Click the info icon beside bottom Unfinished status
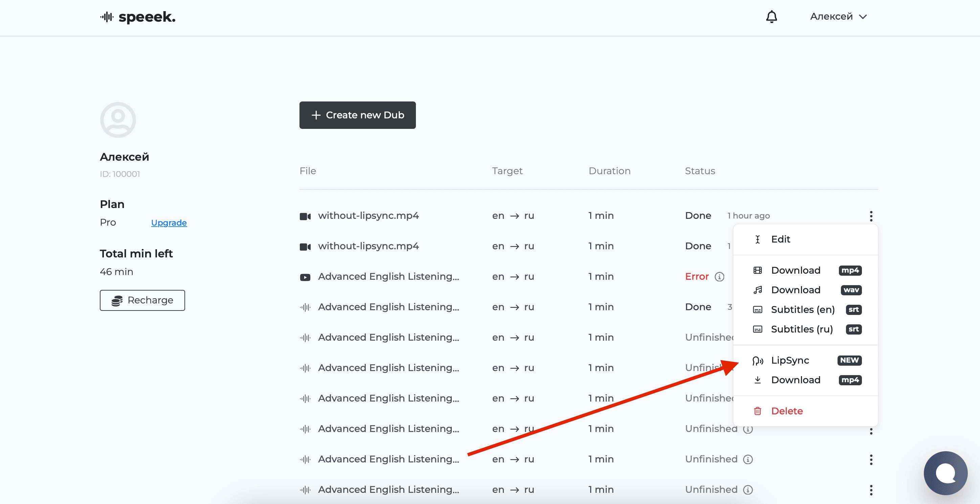 click(x=748, y=489)
